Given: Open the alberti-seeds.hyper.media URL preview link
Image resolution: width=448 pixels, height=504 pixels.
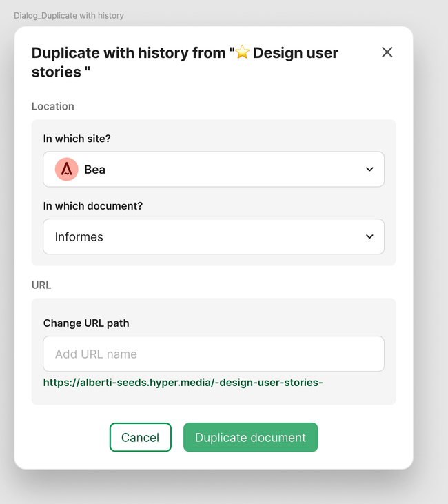Looking at the screenshot, I should (x=183, y=382).
